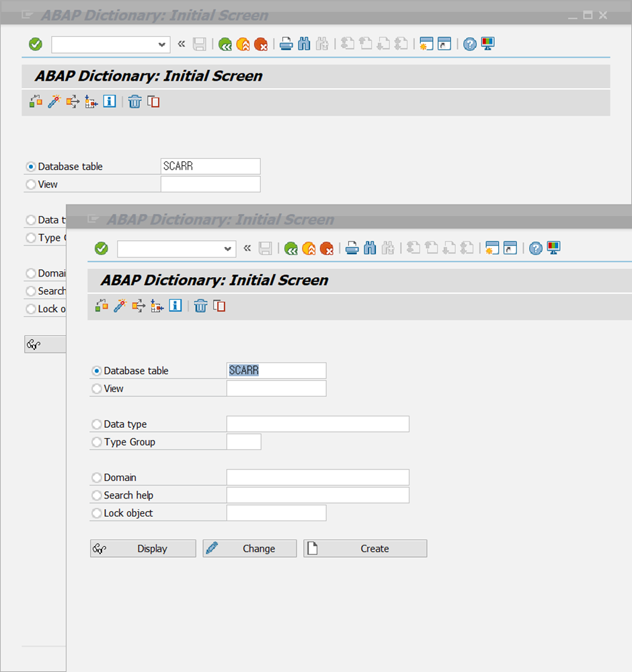Click the Back icon in back window toolbar

(x=225, y=44)
